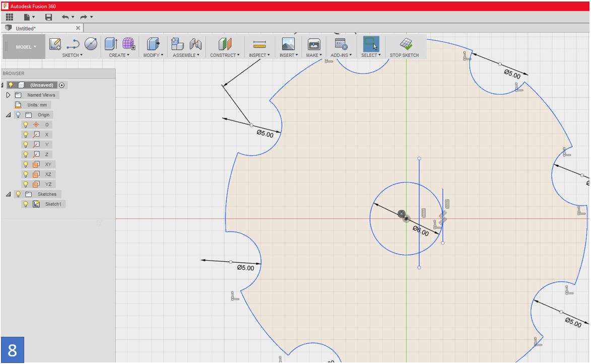Click the New Component icon
The image size is (591, 364).
tap(177, 44)
